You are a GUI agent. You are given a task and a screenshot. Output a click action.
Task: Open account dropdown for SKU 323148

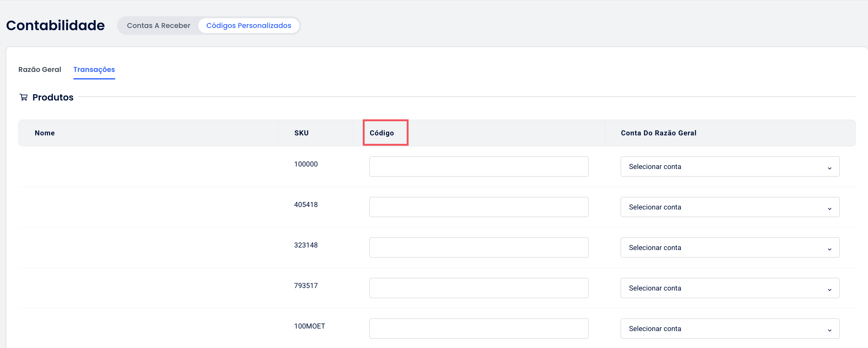point(730,247)
